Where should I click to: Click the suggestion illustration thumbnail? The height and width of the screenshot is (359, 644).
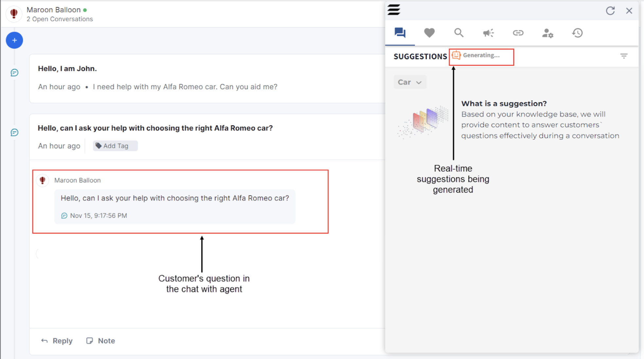click(423, 122)
